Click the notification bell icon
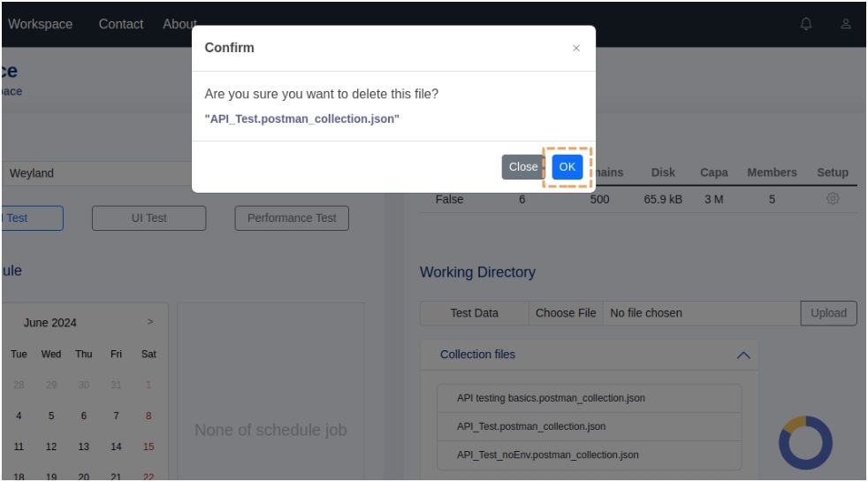This screenshot has height=482, width=868. [806, 24]
